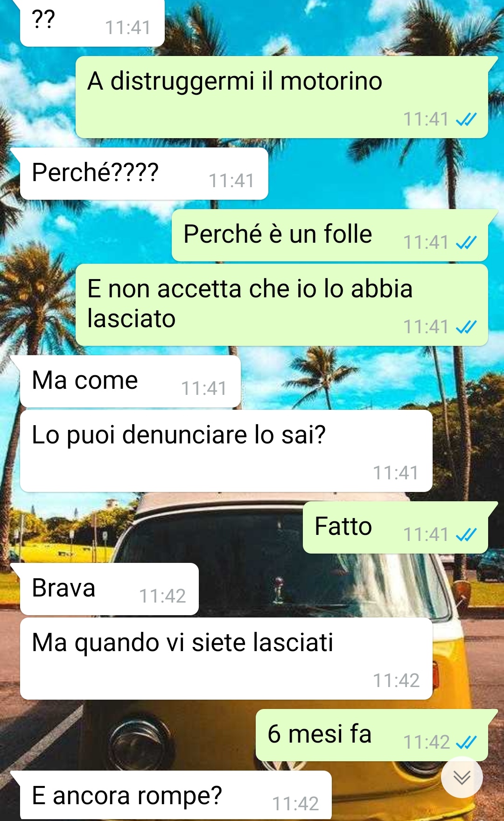Select the "E ancora rompe?" message
The image size is (504, 821).
pos(175,796)
